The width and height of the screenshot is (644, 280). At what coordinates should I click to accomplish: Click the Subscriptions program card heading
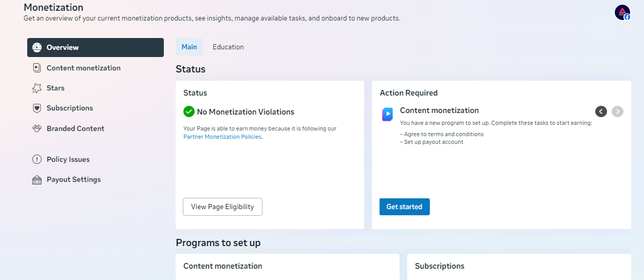440,266
